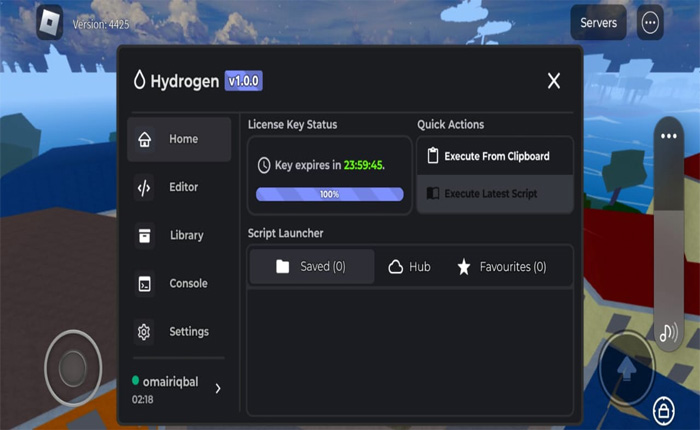The image size is (700, 430).
Task: Expand the omairiqbal account chevron
Action: [218, 388]
